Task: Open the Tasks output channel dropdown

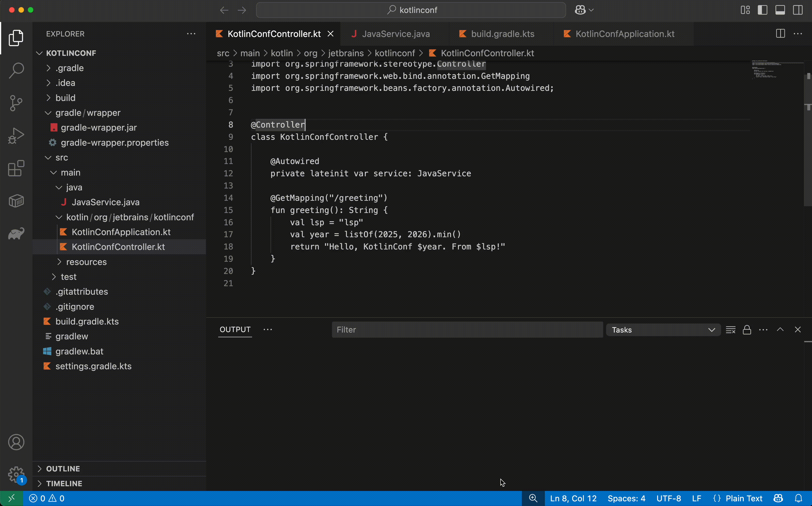Action: pos(663,330)
